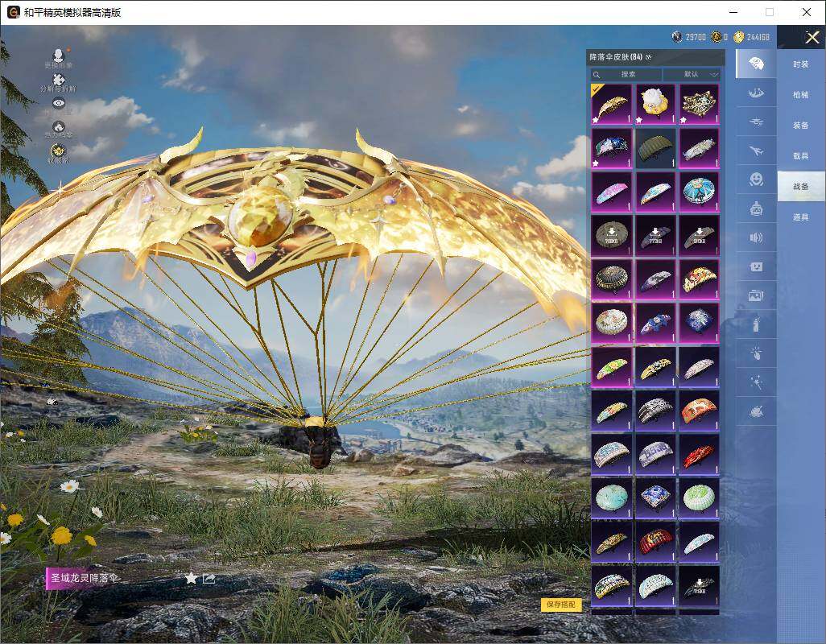
Task: Share the parachute with share icon
Action: (x=209, y=578)
